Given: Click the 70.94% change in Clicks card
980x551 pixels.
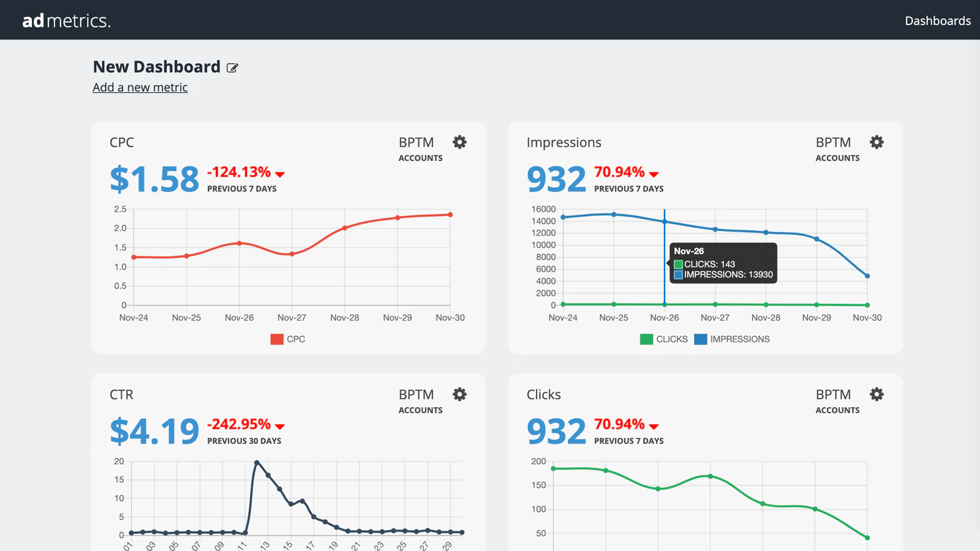Looking at the screenshot, I should (x=619, y=424).
